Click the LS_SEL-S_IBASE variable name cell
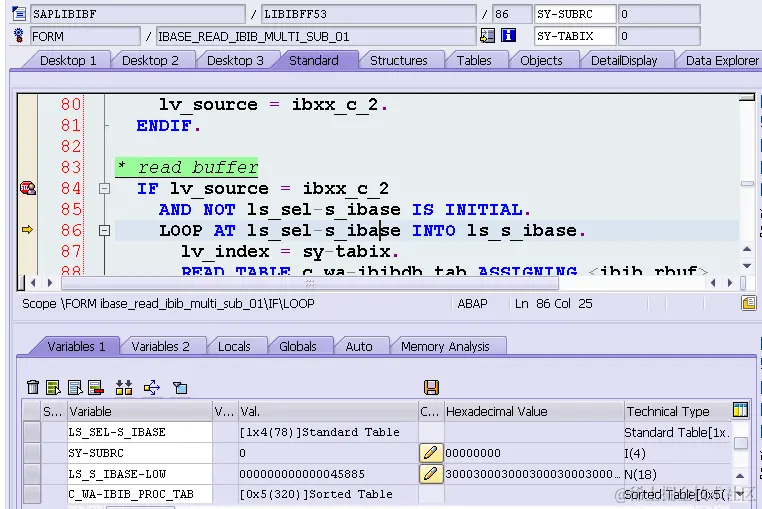Screen dimensions: 762x509 [140, 432]
